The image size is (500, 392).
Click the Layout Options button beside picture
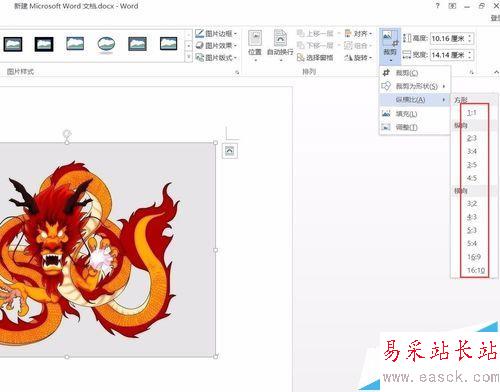[x=230, y=151]
